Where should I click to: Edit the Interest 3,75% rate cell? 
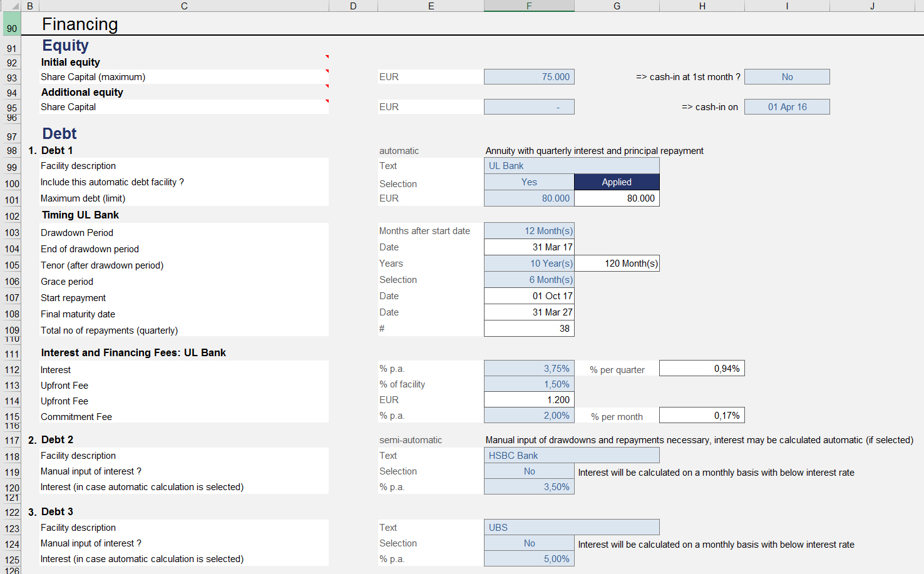click(529, 369)
